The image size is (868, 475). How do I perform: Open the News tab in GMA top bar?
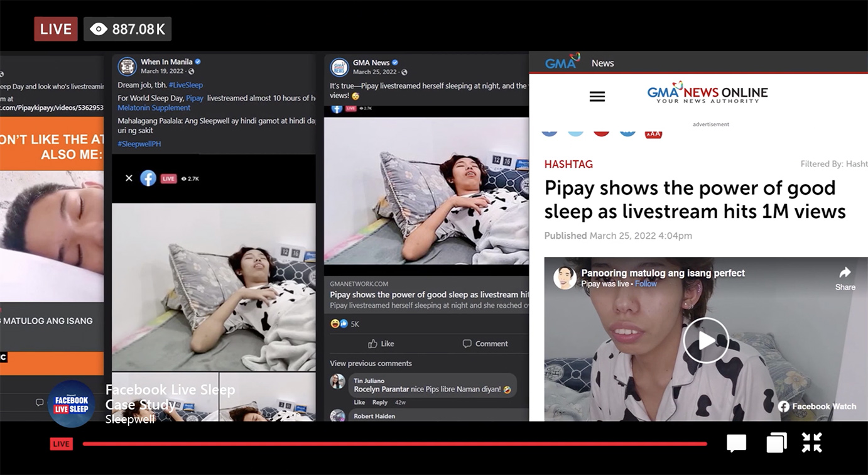click(x=602, y=63)
